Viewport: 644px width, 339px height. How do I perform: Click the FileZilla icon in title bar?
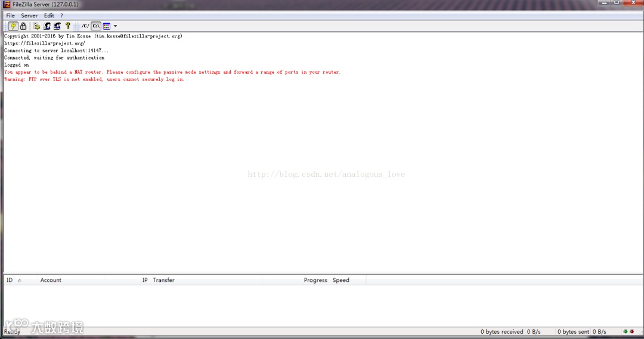click(7, 5)
